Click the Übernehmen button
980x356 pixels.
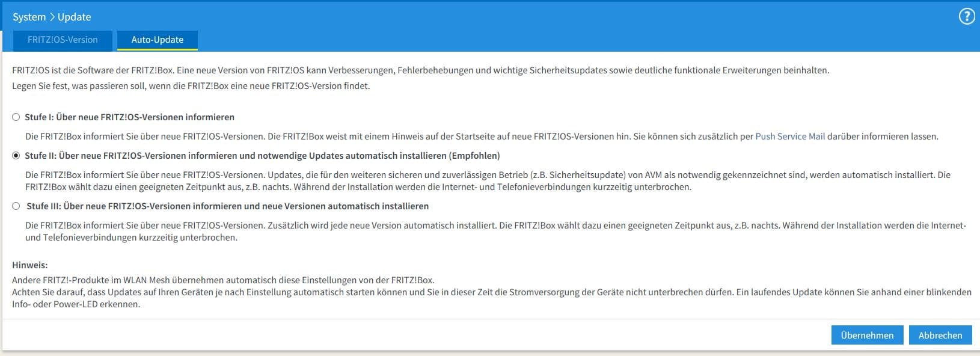(x=866, y=336)
